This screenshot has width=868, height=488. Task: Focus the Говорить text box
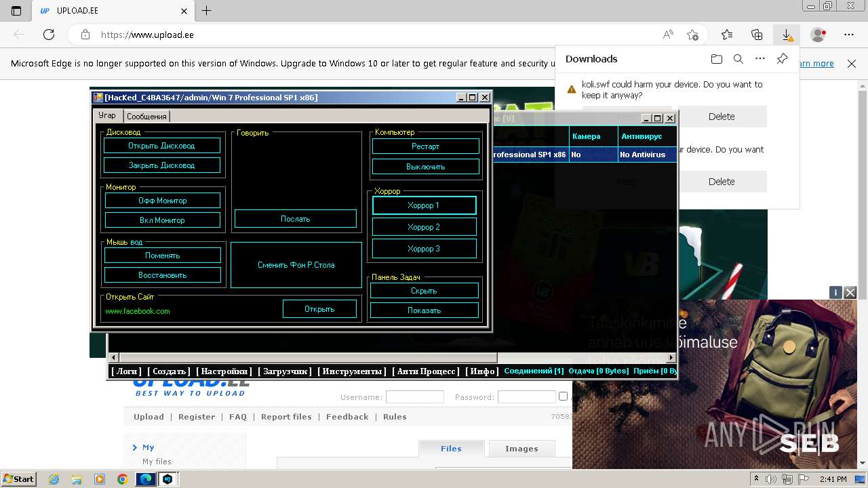[296, 172]
